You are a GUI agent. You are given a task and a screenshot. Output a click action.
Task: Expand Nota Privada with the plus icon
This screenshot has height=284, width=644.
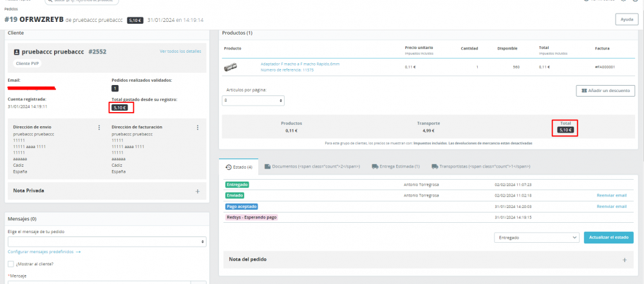pos(198,191)
